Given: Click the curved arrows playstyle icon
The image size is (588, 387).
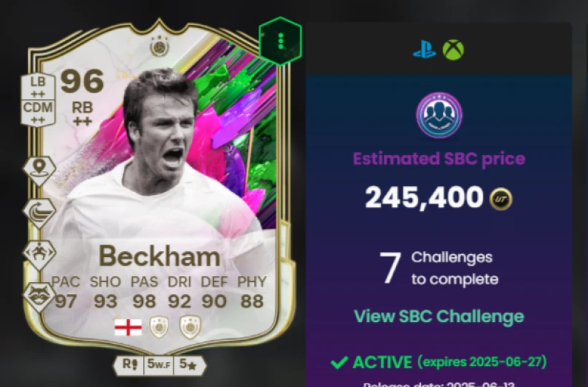Looking at the screenshot, I should 39,212.
